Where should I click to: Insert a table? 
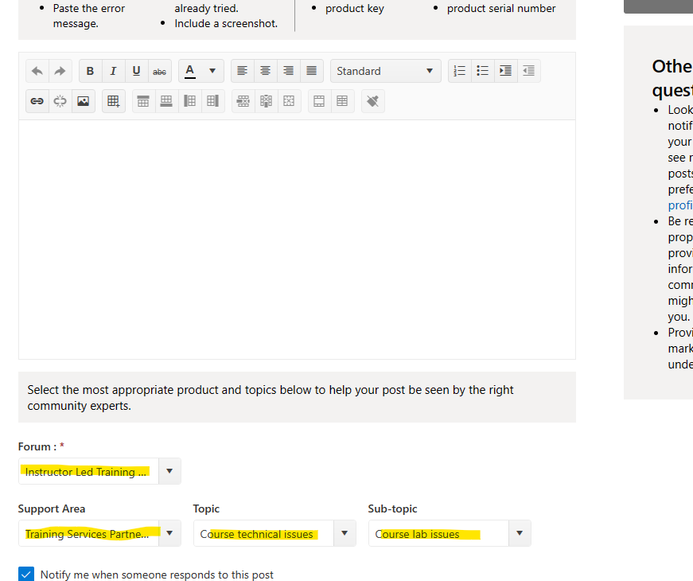coord(114,101)
